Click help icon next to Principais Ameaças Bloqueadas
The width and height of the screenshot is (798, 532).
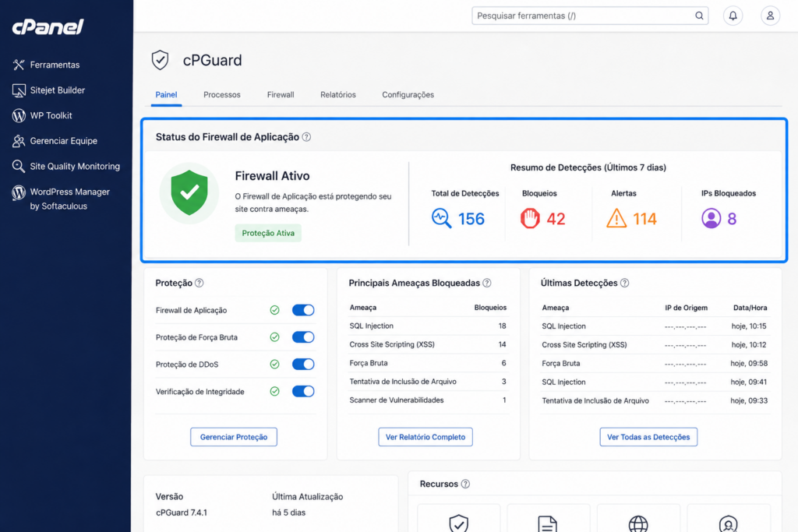coord(487,283)
